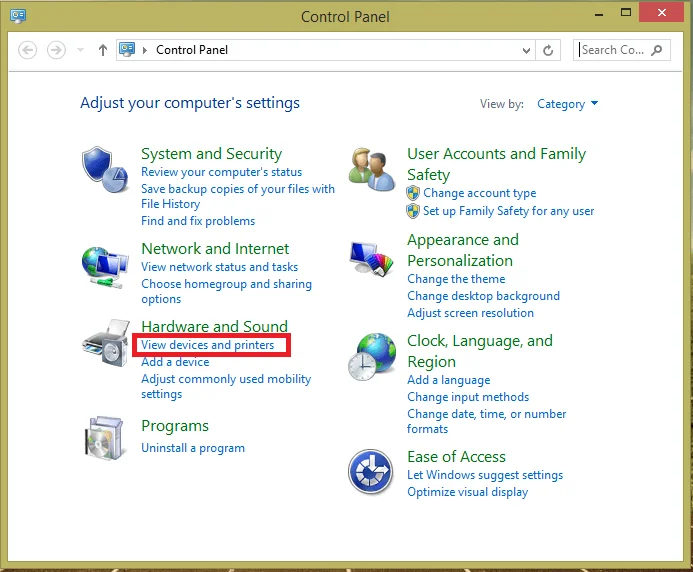This screenshot has height=572, width=693.
Task: Click Change account type
Action: [480, 193]
